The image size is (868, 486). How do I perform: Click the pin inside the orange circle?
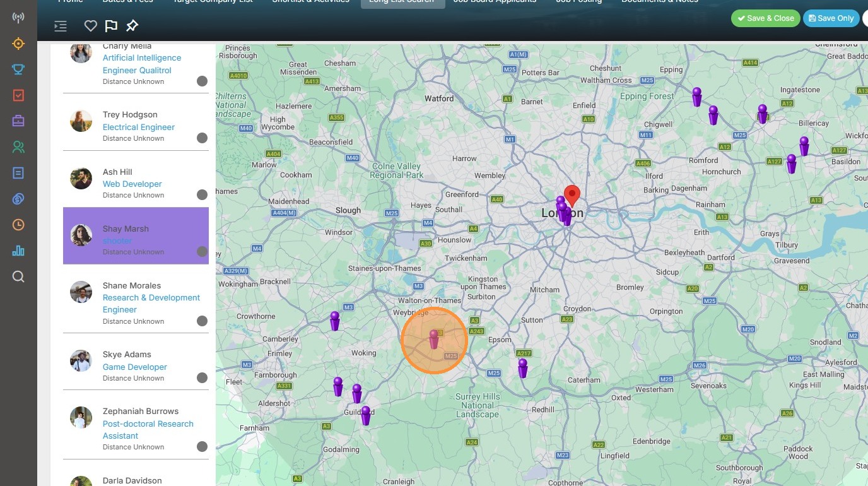[x=433, y=339]
